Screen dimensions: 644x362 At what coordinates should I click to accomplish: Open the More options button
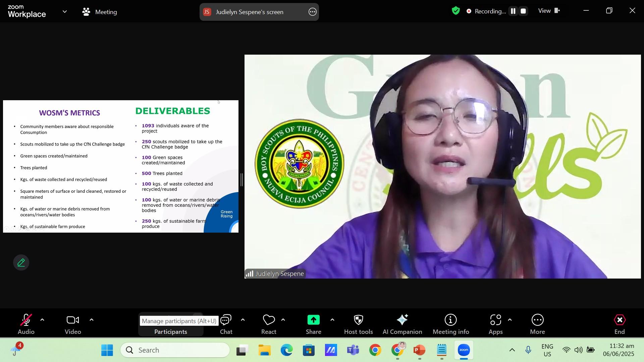coord(537,324)
